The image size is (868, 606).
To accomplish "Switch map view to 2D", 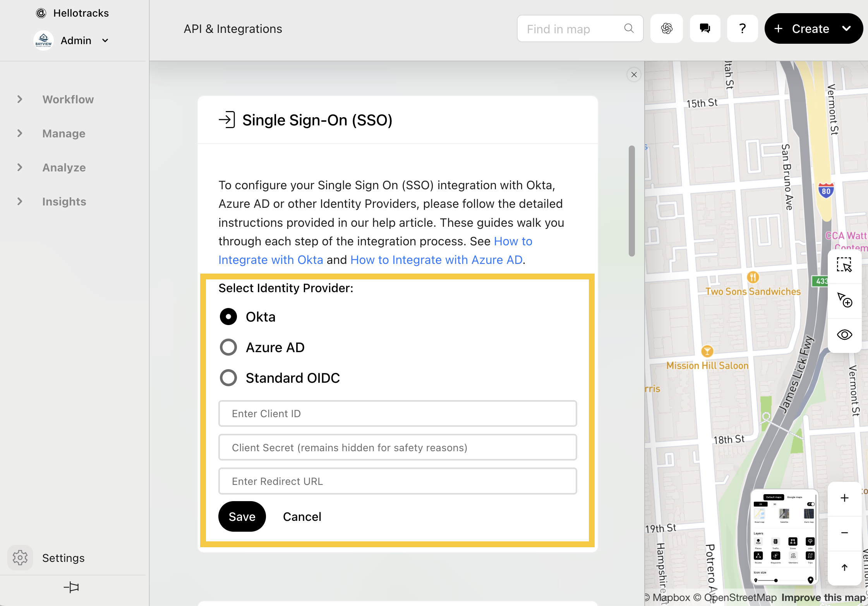I will 761,504.
